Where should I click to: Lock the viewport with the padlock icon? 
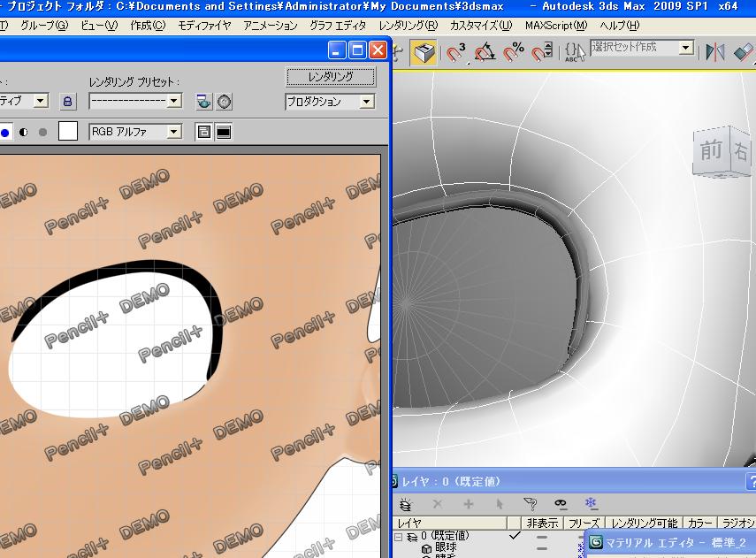click(67, 101)
